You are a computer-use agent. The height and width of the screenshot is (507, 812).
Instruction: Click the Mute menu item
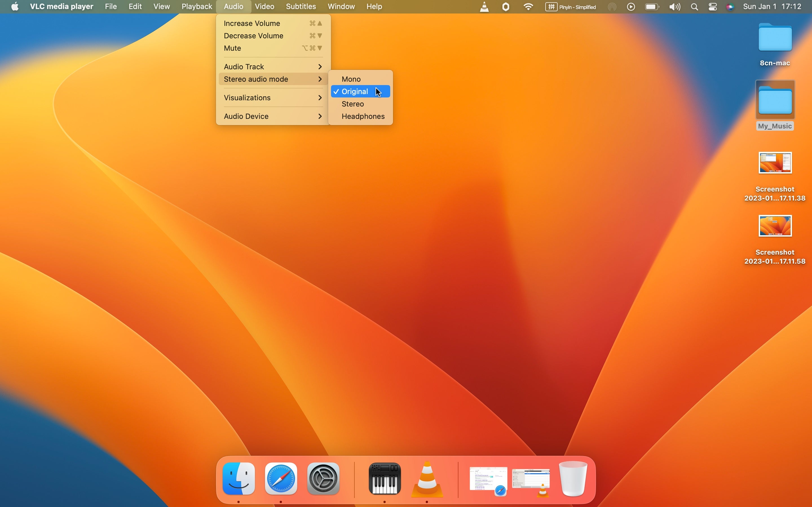click(232, 48)
